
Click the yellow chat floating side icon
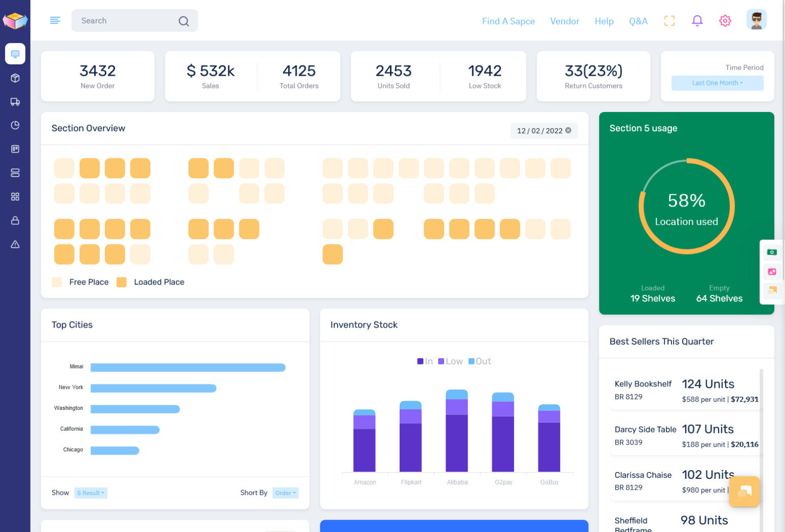point(772,290)
